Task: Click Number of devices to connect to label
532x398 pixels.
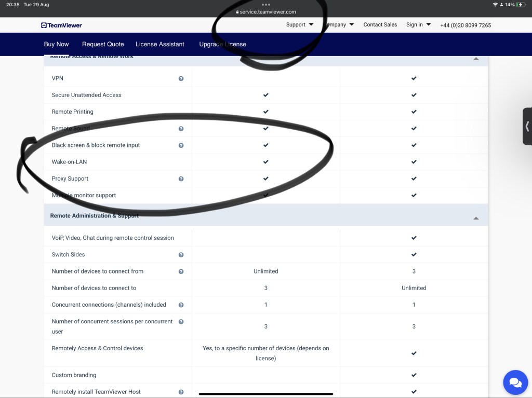Action: [94, 288]
